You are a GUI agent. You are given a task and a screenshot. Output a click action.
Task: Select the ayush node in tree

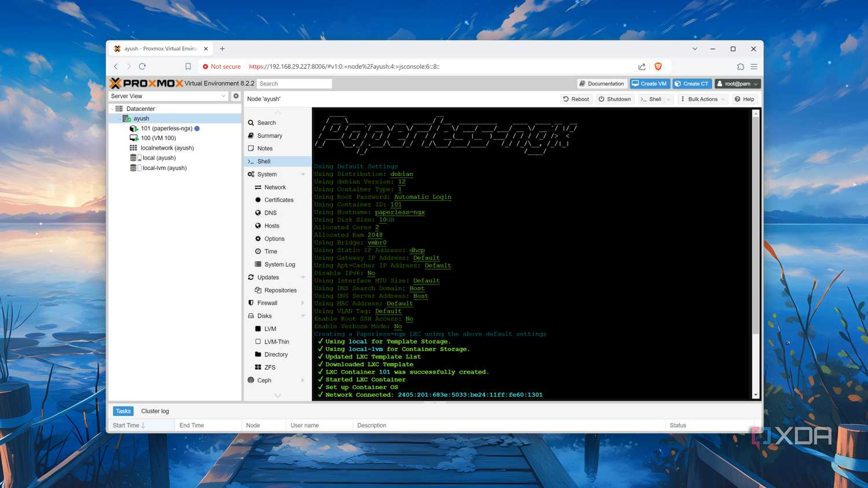(x=141, y=119)
